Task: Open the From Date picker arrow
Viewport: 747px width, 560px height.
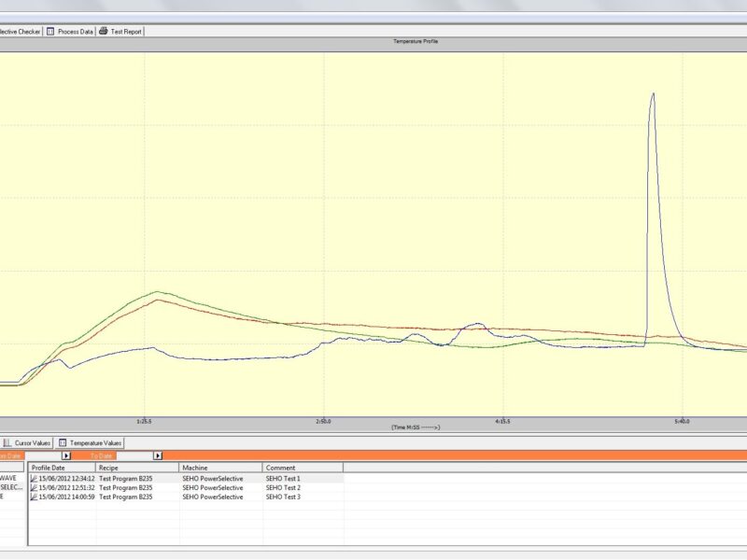Action: [x=66, y=455]
